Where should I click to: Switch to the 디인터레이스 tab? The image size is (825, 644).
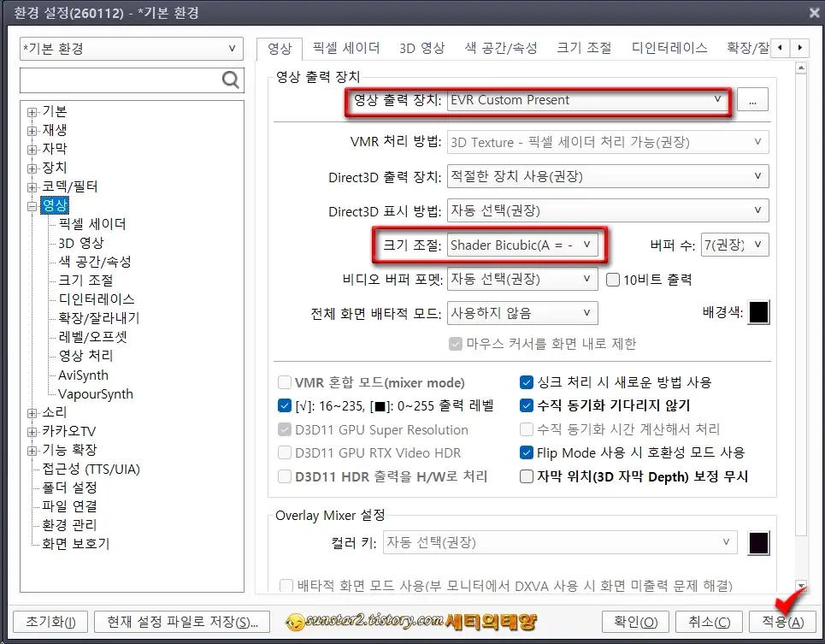pos(669,48)
